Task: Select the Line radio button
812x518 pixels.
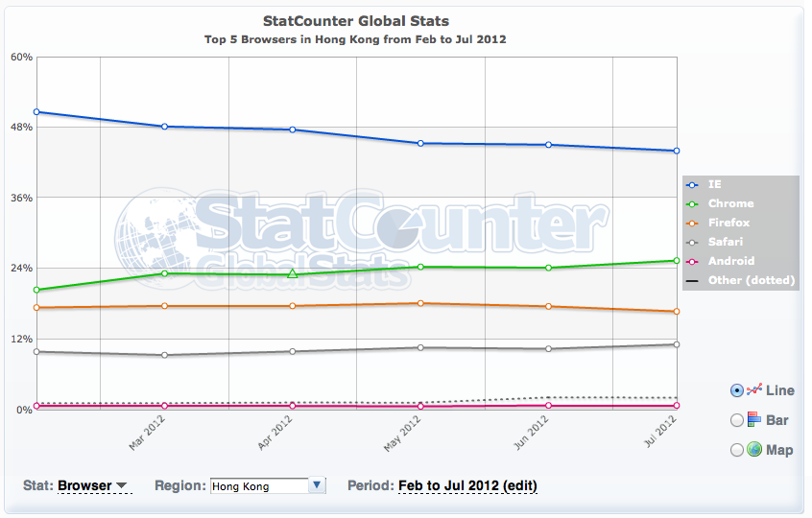Action: click(x=737, y=390)
